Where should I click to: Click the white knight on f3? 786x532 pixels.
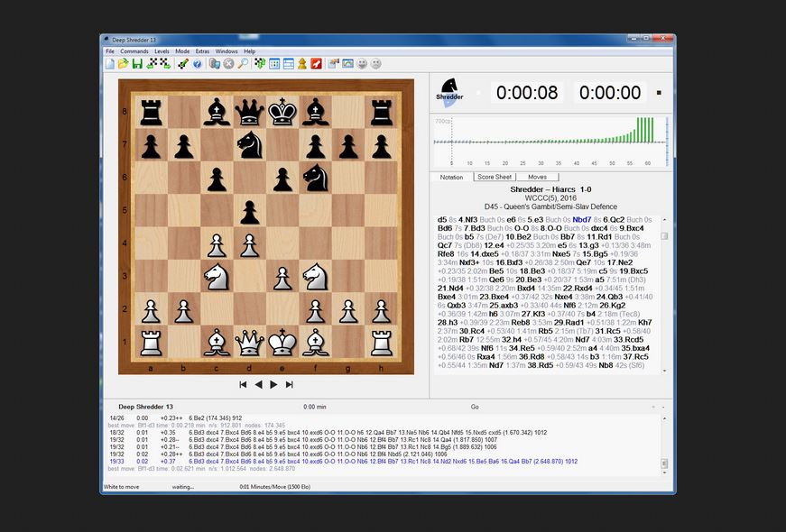[x=315, y=277]
